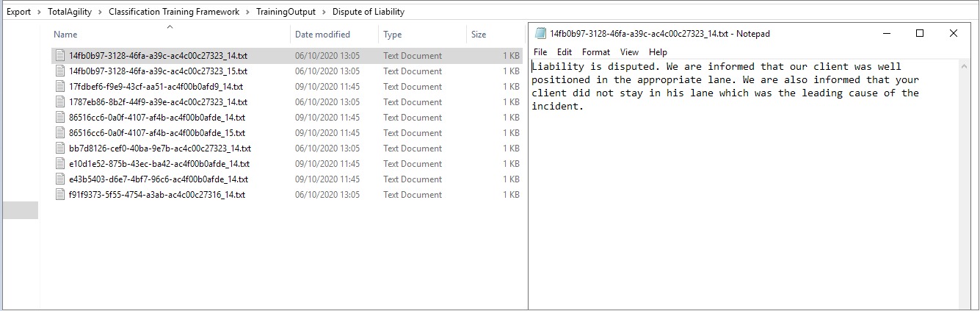
Task: Click inside the Notepad text area
Action: point(741,206)
